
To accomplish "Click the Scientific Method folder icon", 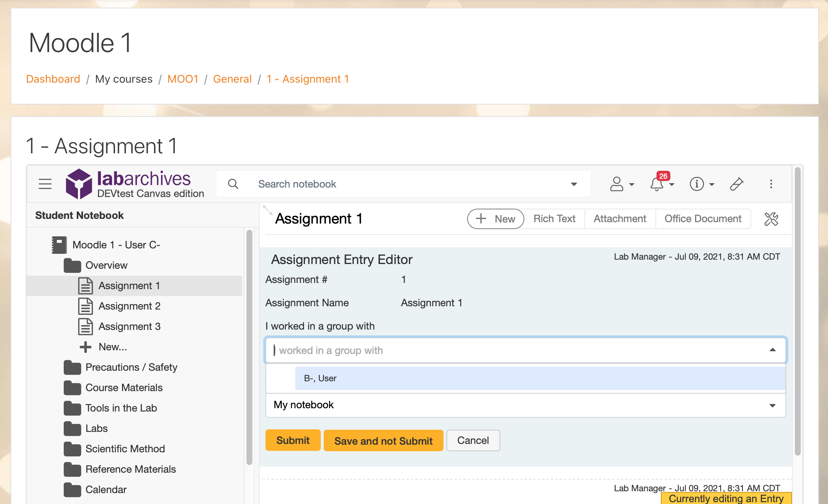I will click(72, 449).
